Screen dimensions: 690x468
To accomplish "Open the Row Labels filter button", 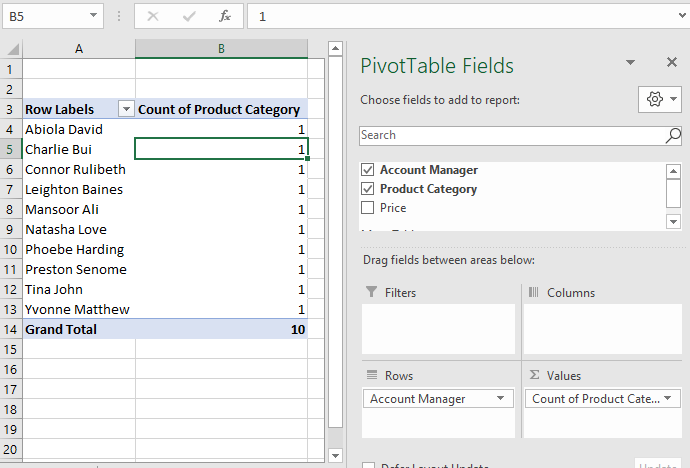I will pos(126,110).
